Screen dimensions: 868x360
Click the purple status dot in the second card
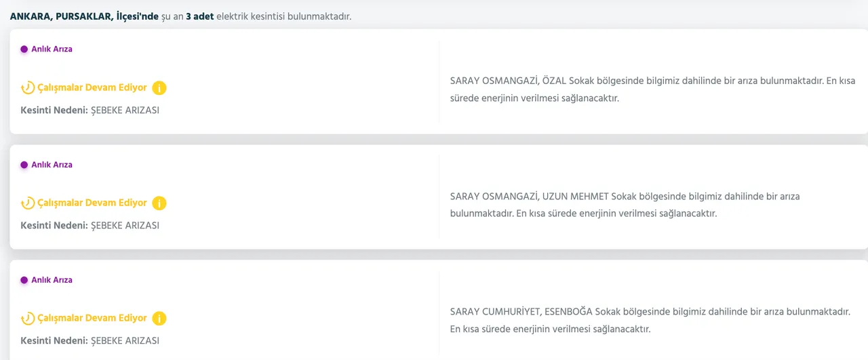point(24,165)
